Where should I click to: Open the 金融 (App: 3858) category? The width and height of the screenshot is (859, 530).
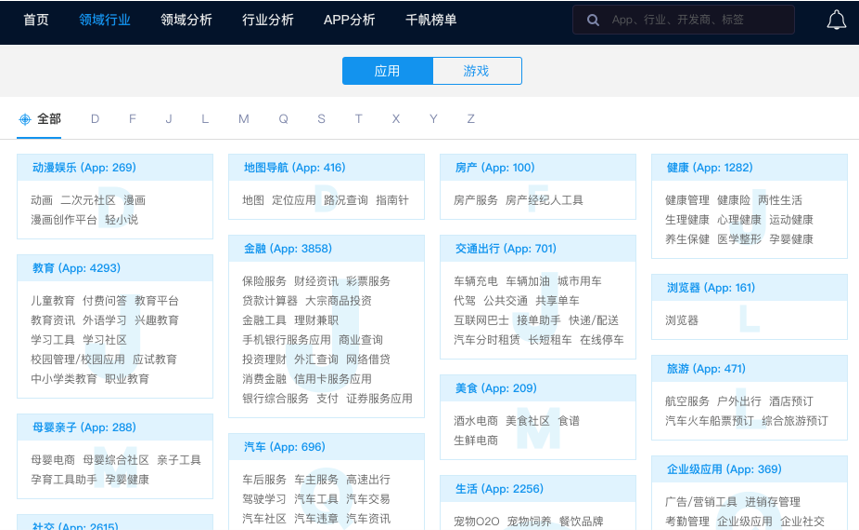click(288, 249)
